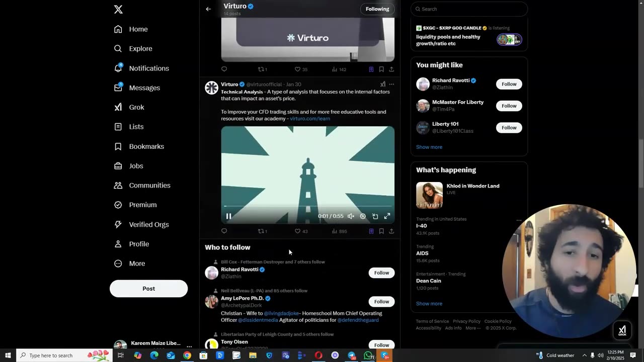Like the post with 35 likes
Screen dimensions: 644x362
click(x=300, y=69)
